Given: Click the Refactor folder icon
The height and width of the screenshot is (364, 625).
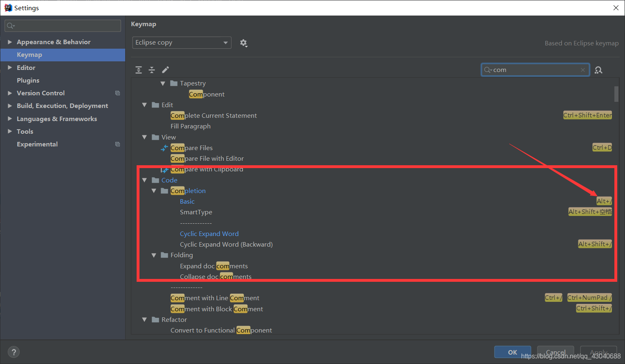Looking at the screenshot, I should (155, 320).
